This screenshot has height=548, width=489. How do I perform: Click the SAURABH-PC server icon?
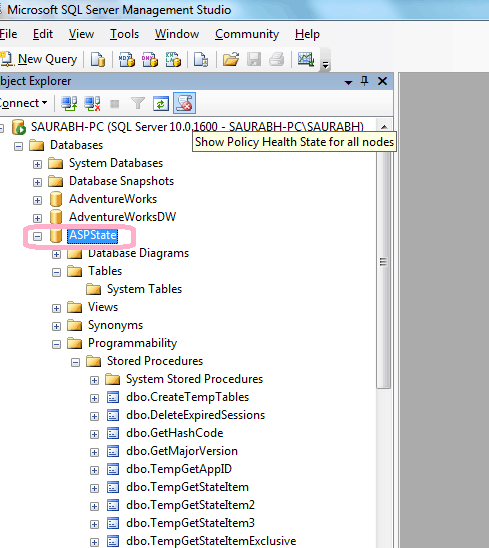[19, 127]
